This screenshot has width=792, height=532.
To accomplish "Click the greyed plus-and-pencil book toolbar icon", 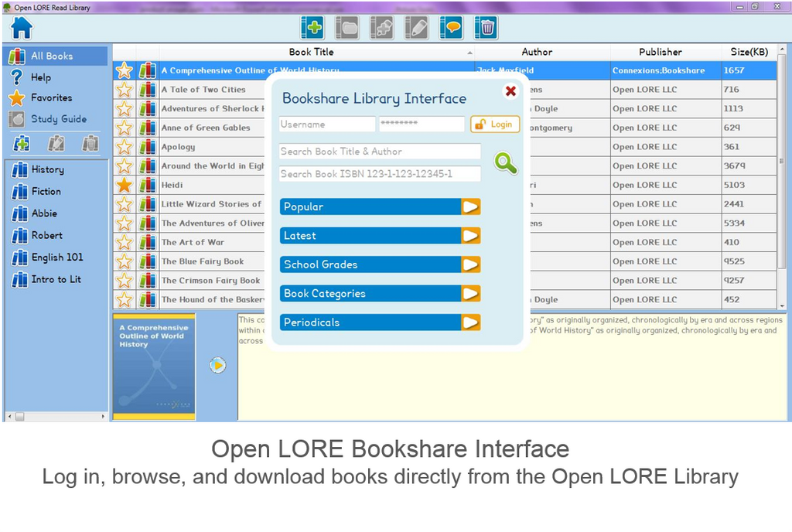I will [x=382, y=27].
